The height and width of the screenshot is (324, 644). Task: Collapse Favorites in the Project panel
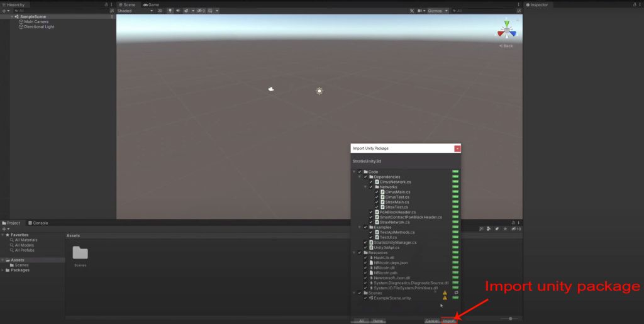(x=3, y=235)
